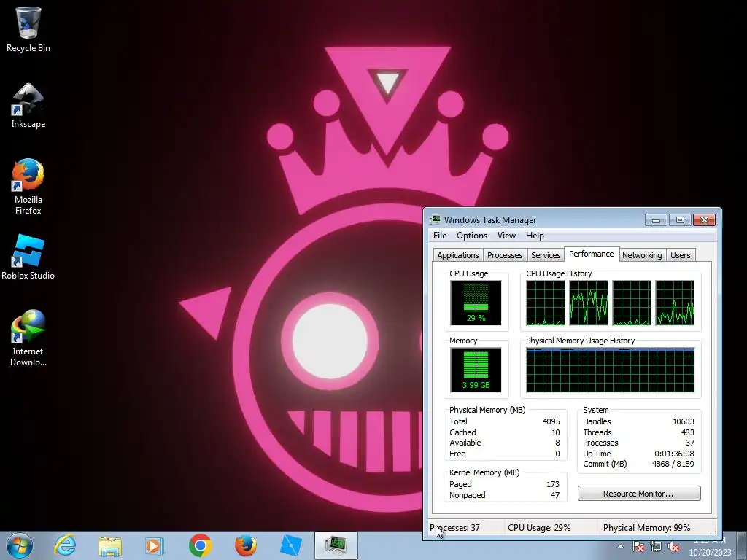Click the Task Manager taskbar button

[x=336, y=545]
